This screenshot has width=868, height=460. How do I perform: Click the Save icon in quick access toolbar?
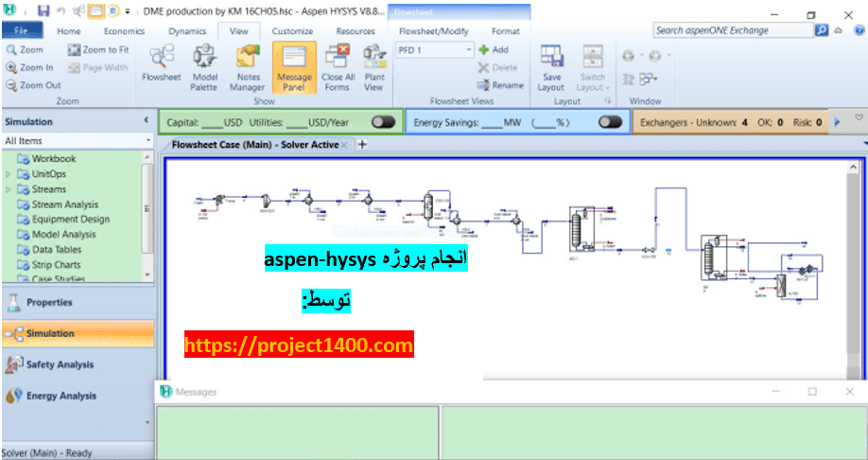[43, 10]
